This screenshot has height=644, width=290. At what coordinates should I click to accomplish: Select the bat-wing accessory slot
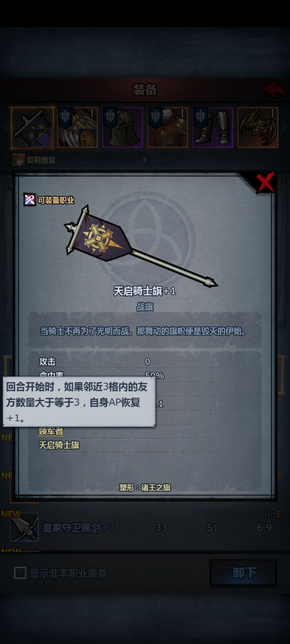[x=258, y=127]
